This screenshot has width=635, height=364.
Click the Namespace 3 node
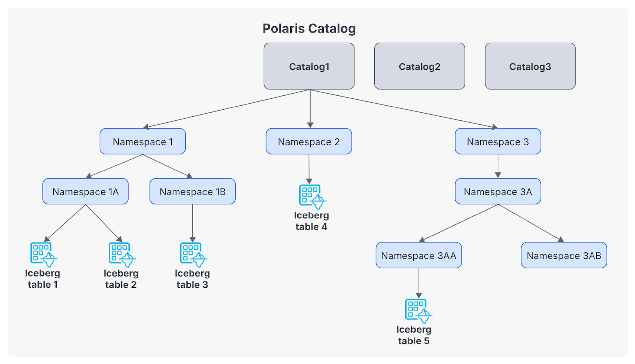498,142
